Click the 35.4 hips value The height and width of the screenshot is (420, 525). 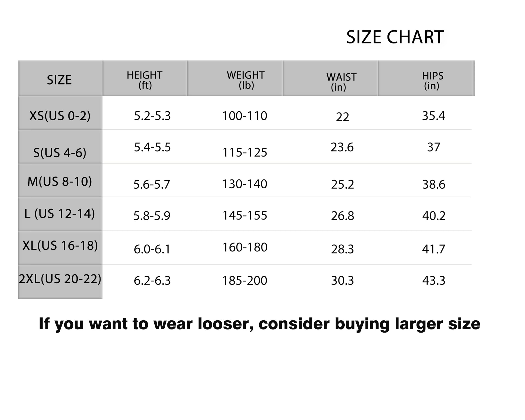coord(433,116)
